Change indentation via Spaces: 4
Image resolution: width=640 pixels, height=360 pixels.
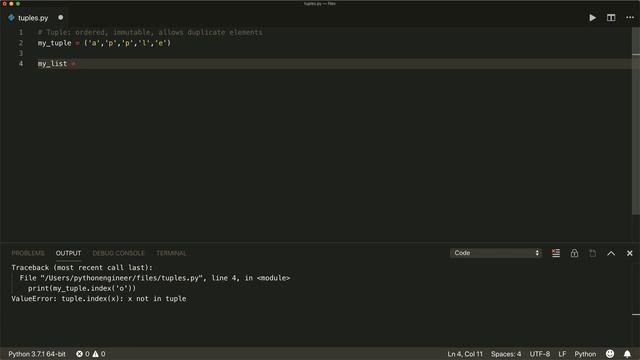[506, 354]
